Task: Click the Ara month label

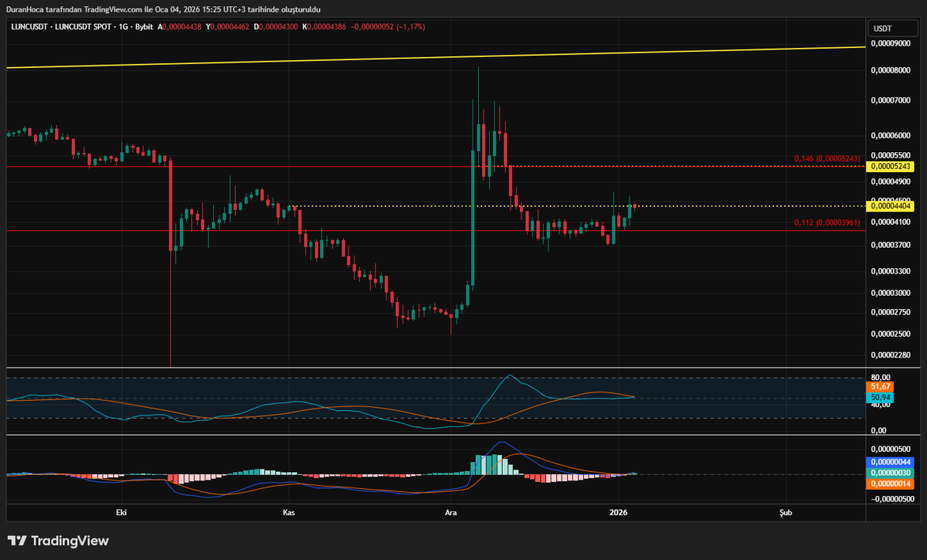Action: coord(450,512)
